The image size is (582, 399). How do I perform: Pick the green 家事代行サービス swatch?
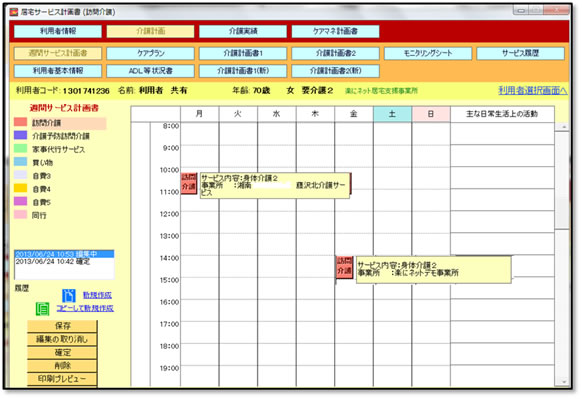(x=20, y=148)
